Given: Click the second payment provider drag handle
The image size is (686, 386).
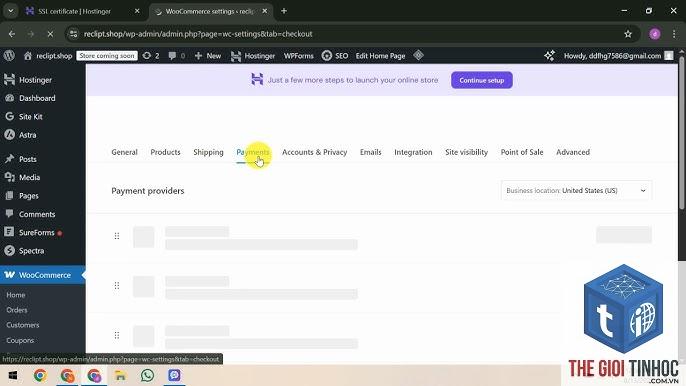Looking at the screenshot, I should (117, 286).
